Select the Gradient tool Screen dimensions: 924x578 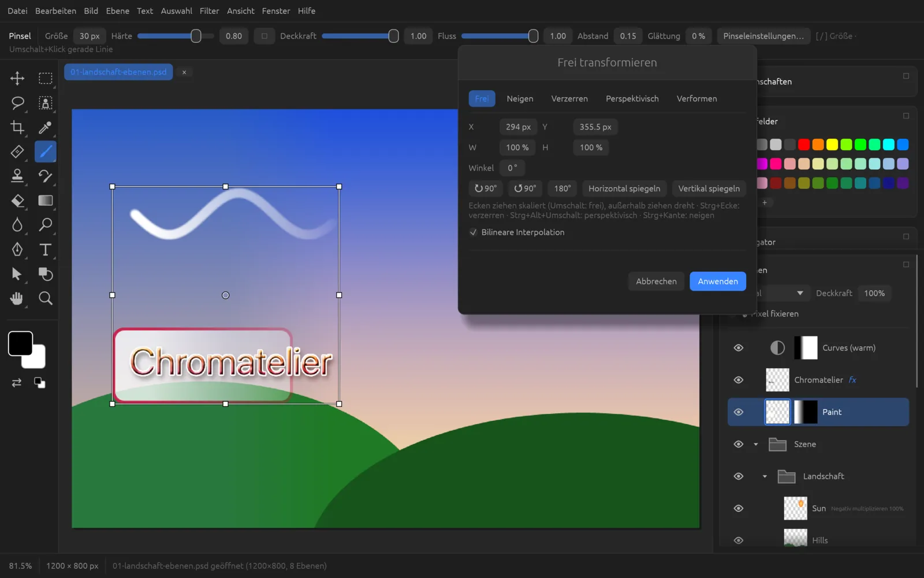coord(45,201)
